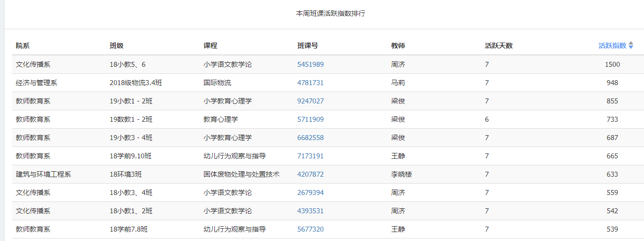Open class number 6682558 link

(x=311, y=138)
